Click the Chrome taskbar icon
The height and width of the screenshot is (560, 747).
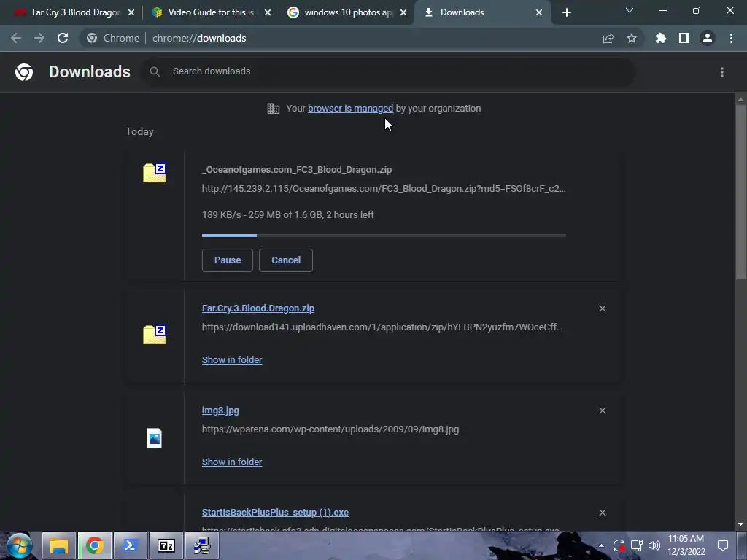tap(95, 545)
